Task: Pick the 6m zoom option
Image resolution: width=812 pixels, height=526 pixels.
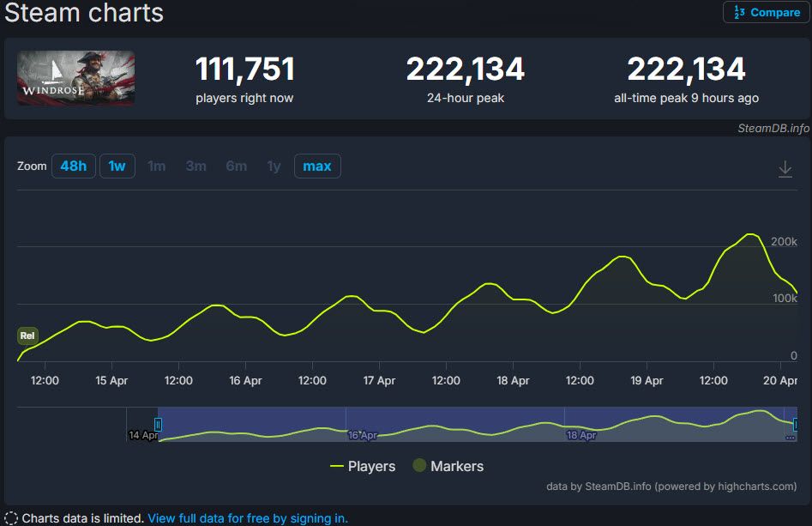Action: click(x=236, y=166)
